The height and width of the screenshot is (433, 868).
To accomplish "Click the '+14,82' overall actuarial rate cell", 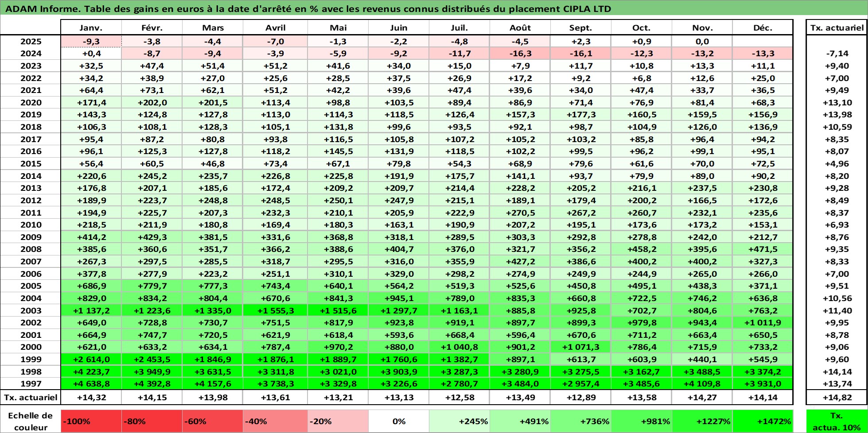I will (x=837, y=397).
